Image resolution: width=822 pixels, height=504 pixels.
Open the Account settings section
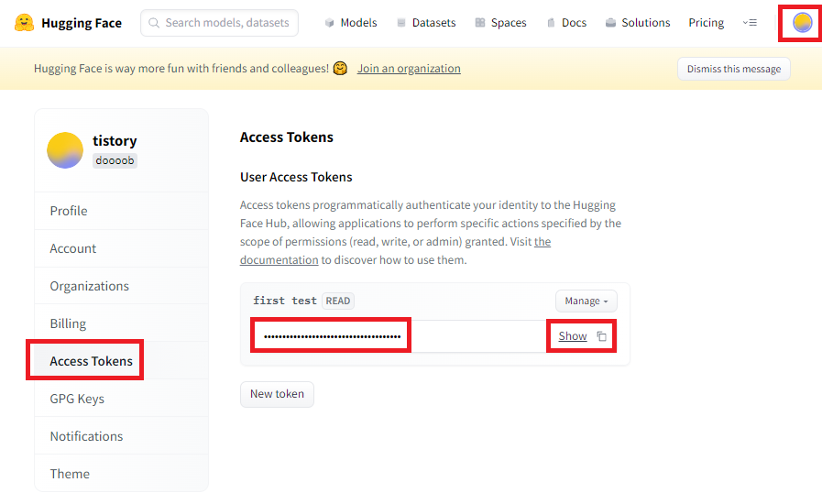point(122,248)
